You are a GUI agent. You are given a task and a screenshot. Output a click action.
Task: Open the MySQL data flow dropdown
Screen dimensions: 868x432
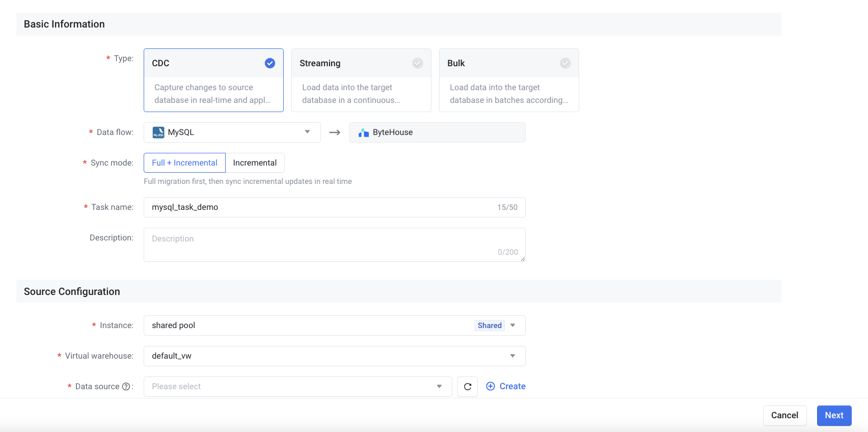pos(232,132)
